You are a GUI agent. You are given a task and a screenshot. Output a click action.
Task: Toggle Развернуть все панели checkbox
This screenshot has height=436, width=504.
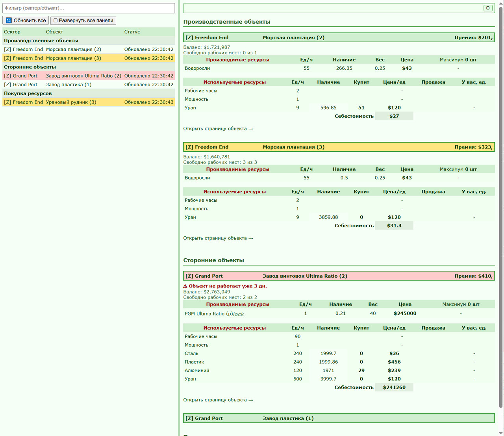point(56,20)
